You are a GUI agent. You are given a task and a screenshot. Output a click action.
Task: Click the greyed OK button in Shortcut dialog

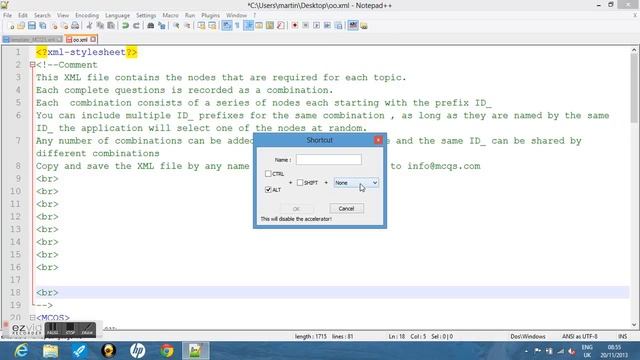[x=296, y=209]
